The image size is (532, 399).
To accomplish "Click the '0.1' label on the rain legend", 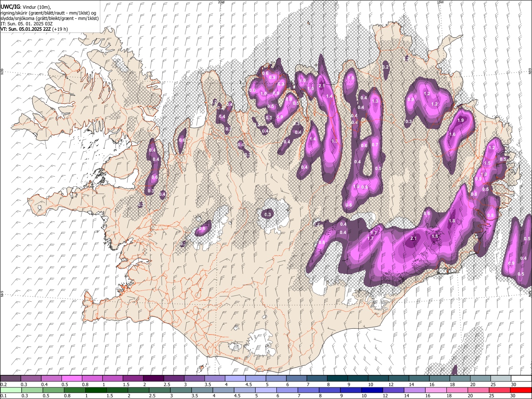I will [x=3, y=396].
